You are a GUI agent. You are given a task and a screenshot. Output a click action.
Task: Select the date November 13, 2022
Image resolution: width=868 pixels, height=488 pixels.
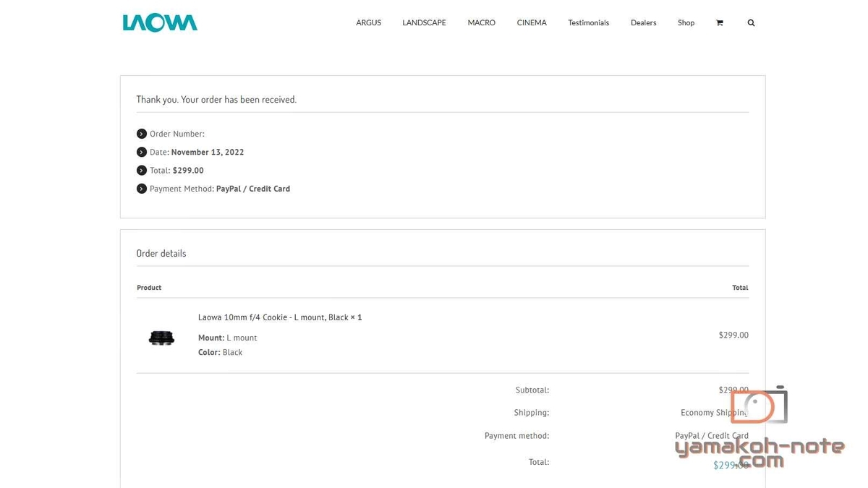(x=208, y=153)
